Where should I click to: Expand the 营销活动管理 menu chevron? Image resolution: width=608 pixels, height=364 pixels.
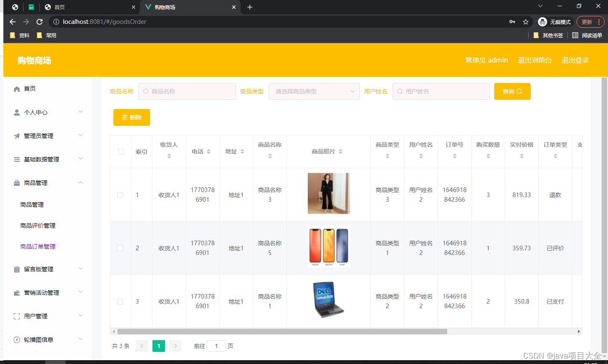81,292
